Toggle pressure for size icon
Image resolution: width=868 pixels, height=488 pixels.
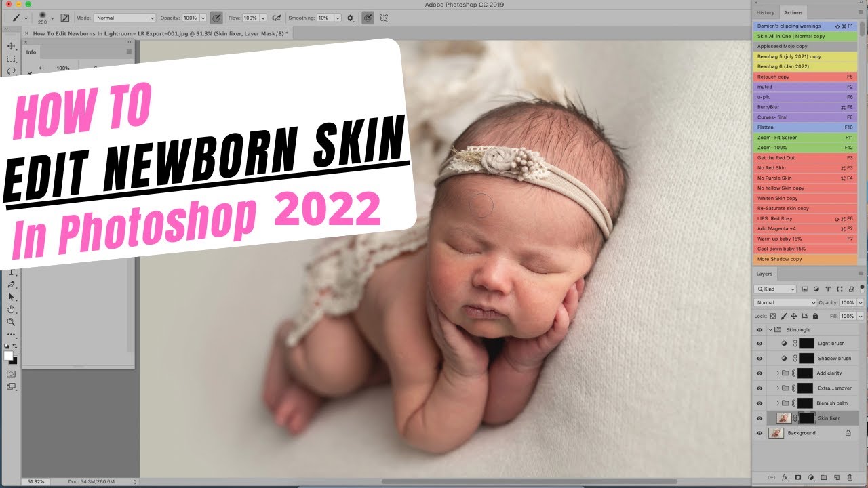click(x=367, y=18)
